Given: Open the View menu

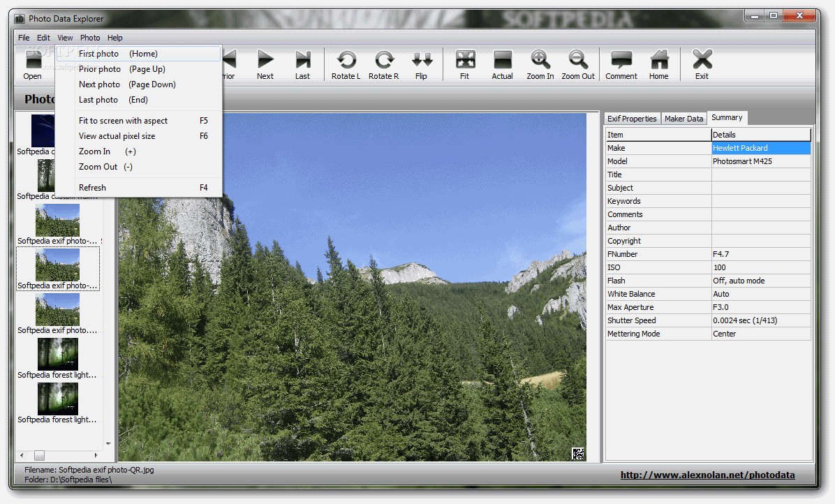Looking at the screenshot, I should [65, 38].
